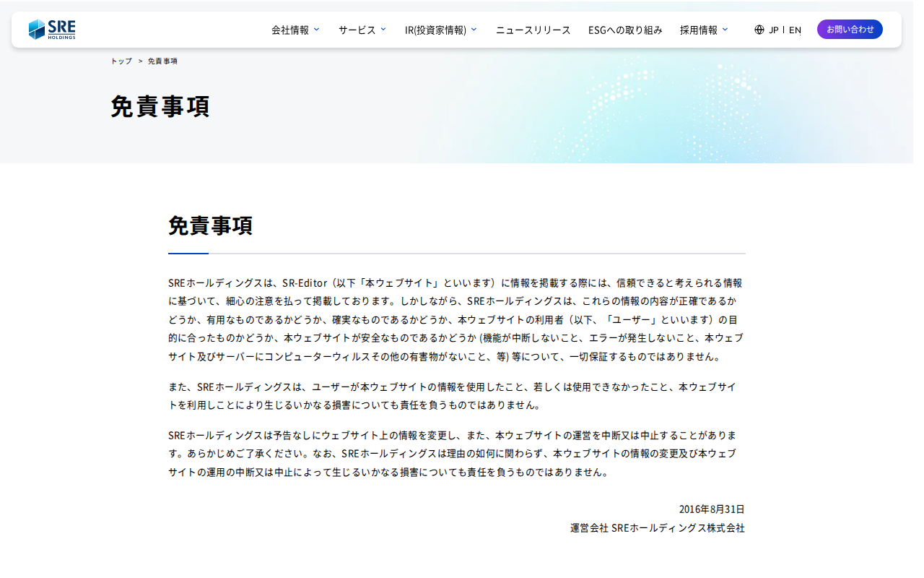Click the large 免責事項 banner title

pos(160,106)
